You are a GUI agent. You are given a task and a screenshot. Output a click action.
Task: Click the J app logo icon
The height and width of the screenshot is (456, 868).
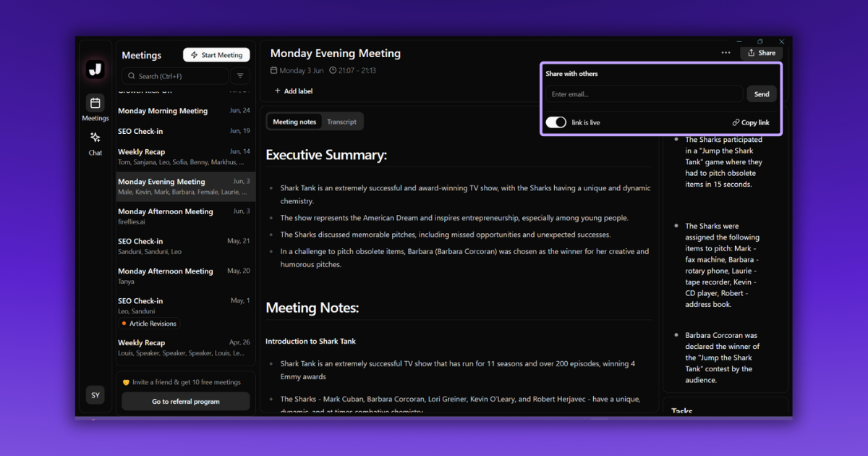coord(95,69)
